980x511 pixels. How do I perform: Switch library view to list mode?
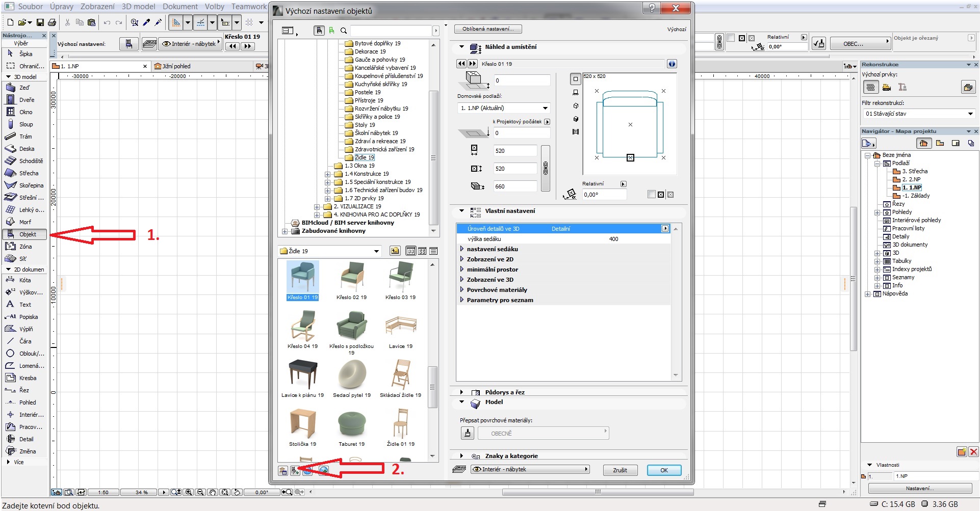coord(433,251)
